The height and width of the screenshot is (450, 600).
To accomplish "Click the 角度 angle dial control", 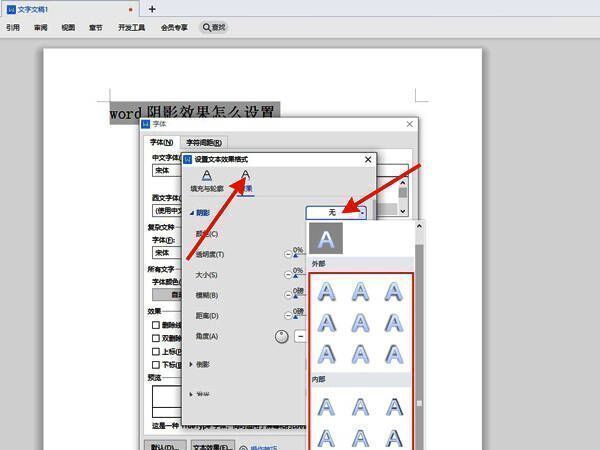I will coord(281,337).
